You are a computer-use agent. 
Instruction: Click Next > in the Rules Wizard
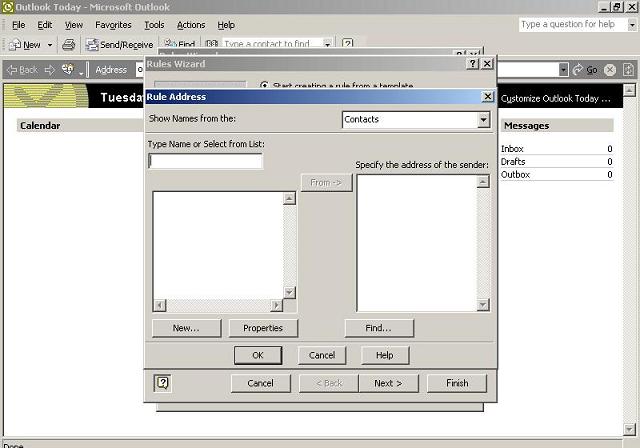pyautogui.click(x=388, y=384)
